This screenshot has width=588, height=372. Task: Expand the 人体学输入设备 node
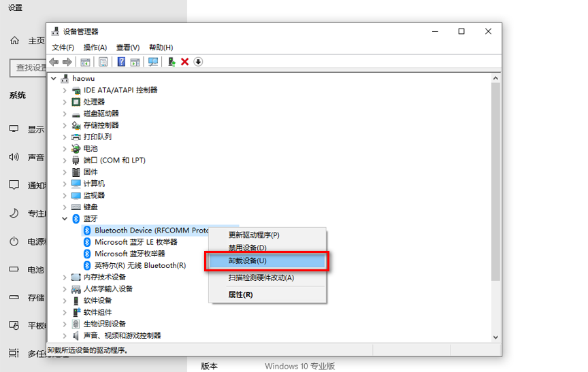tap(65, 289)
